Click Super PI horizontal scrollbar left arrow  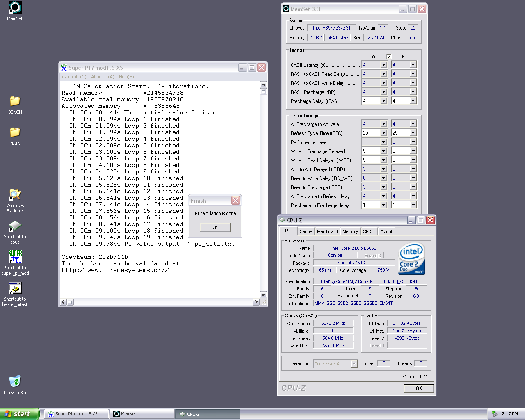click(63, 302)
